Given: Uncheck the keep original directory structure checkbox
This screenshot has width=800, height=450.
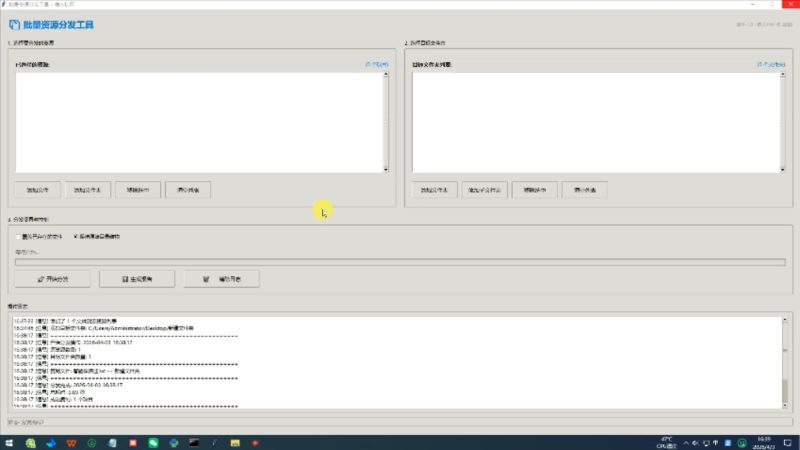Looking at the screenshot, I should point(78,237).
